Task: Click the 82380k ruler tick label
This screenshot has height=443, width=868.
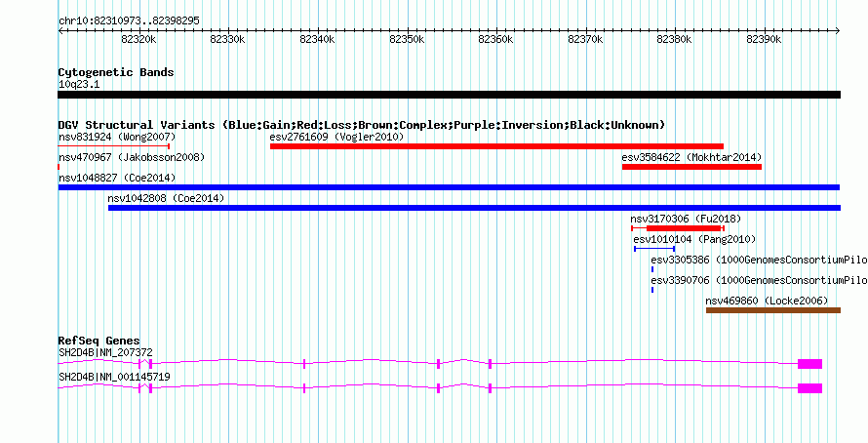Action: [x=675, y=40]
